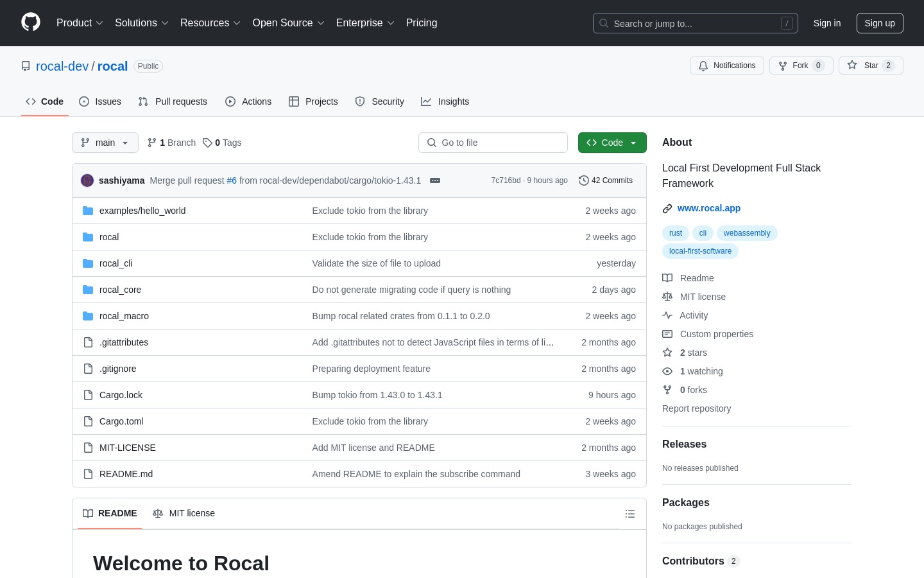Switch to the Pull requests tab

[x=173, y=101]
